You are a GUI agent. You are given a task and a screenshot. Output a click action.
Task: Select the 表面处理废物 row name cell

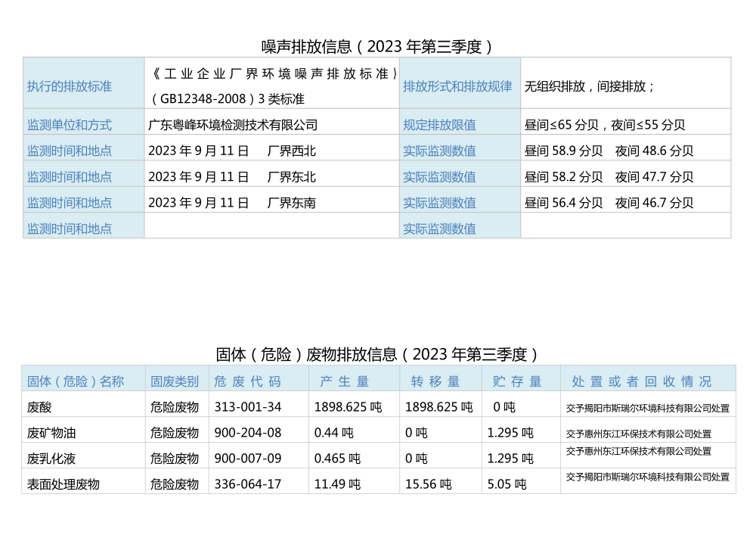83,481
